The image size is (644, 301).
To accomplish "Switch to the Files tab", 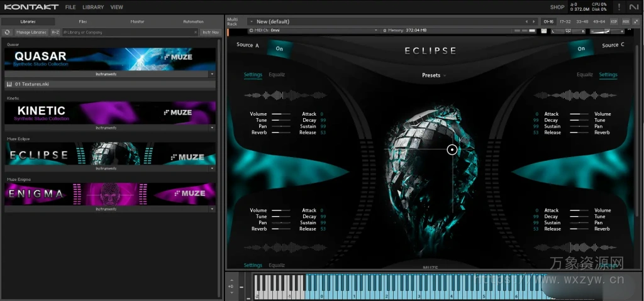I will [82, 21].
